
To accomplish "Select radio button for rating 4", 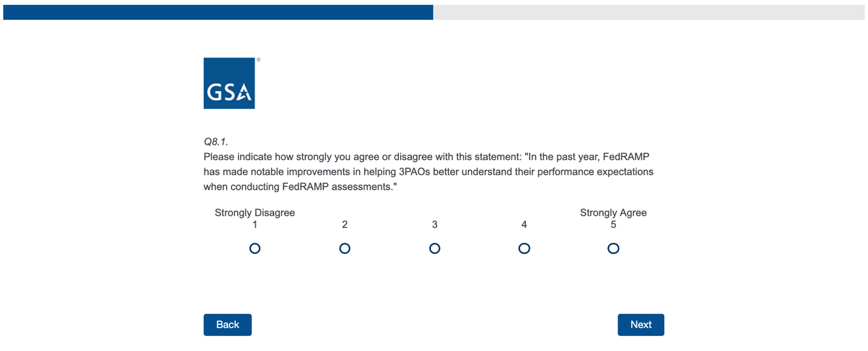I will point(524,249).
